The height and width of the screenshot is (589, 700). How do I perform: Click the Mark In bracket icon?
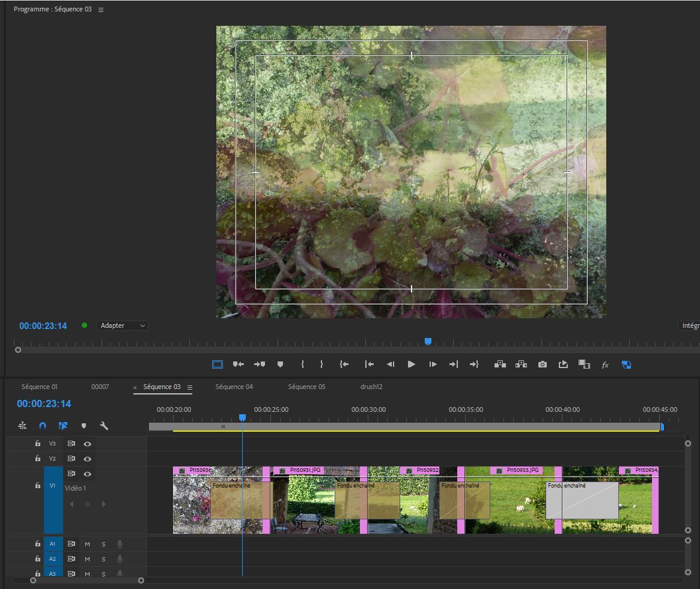click(302, 364)
